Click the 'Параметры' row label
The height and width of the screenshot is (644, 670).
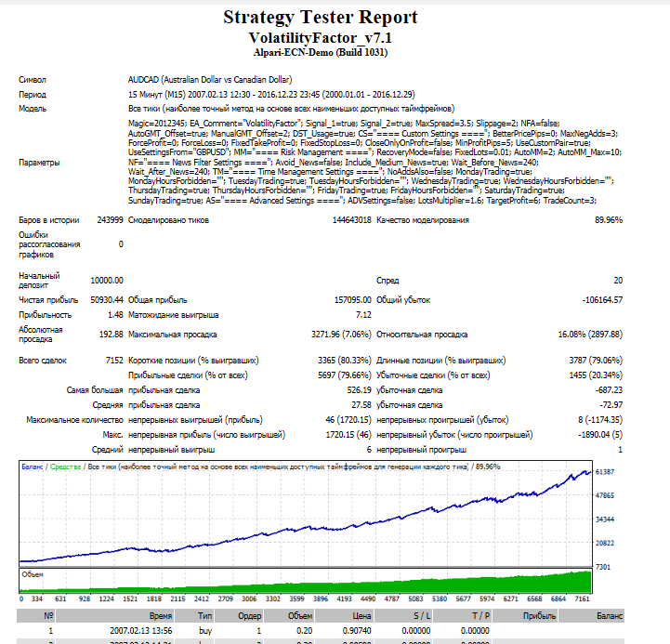point(39,163)
